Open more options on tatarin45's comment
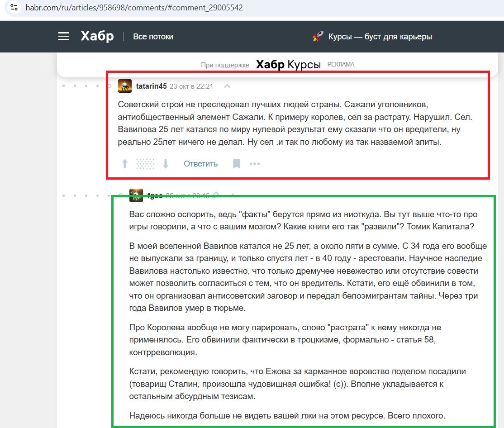This screenshot has width=504, height=428. click(x=255, y=164)
